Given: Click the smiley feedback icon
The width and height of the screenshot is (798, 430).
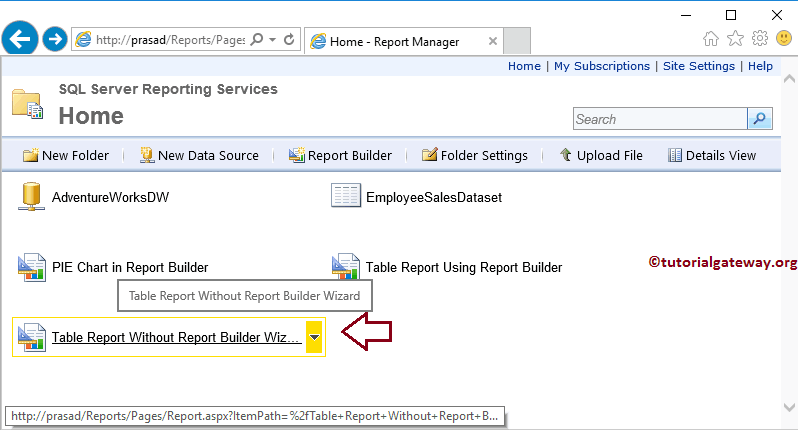Looking at the screenshot, I should pyautogui.click(x=784, y=38).
